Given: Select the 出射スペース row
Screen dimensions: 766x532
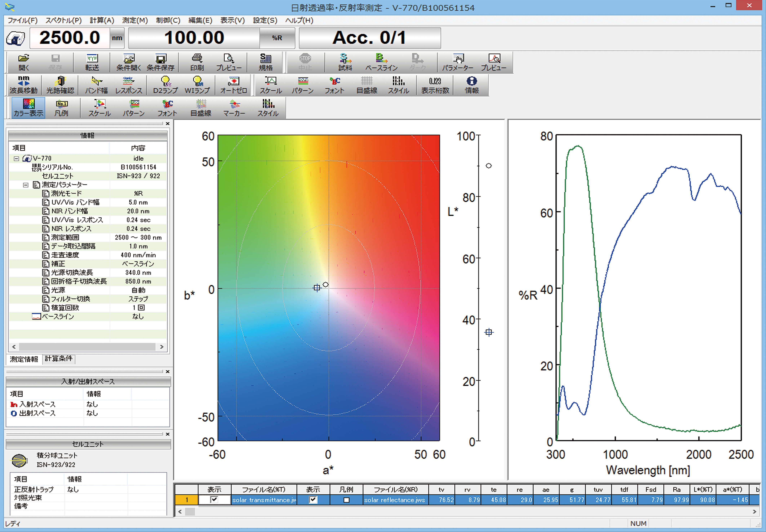Looking at the screenshot, I should 88,413.
